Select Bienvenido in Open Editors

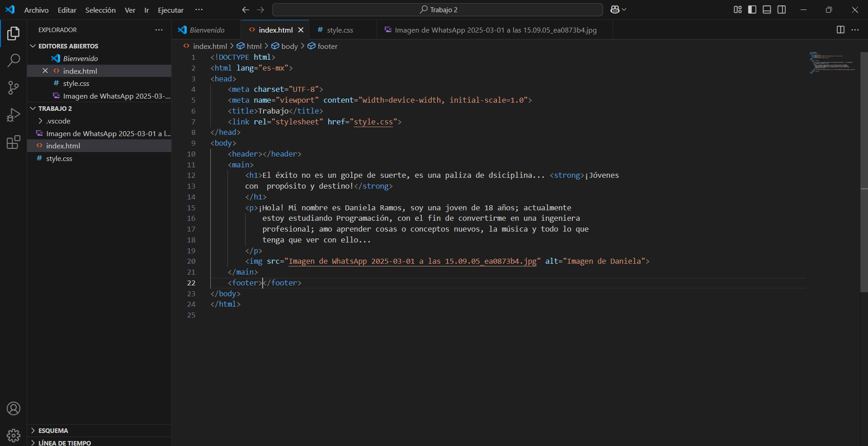(x=99, y=58)
